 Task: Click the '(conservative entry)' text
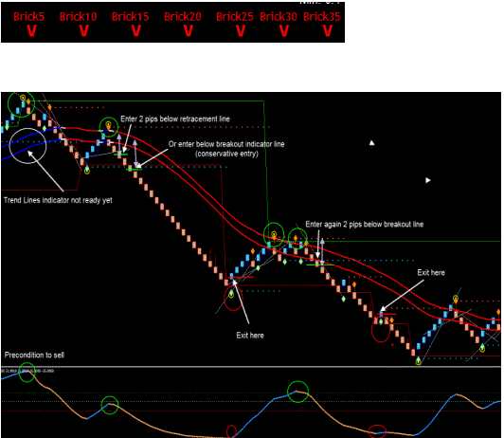coord(227,154)
